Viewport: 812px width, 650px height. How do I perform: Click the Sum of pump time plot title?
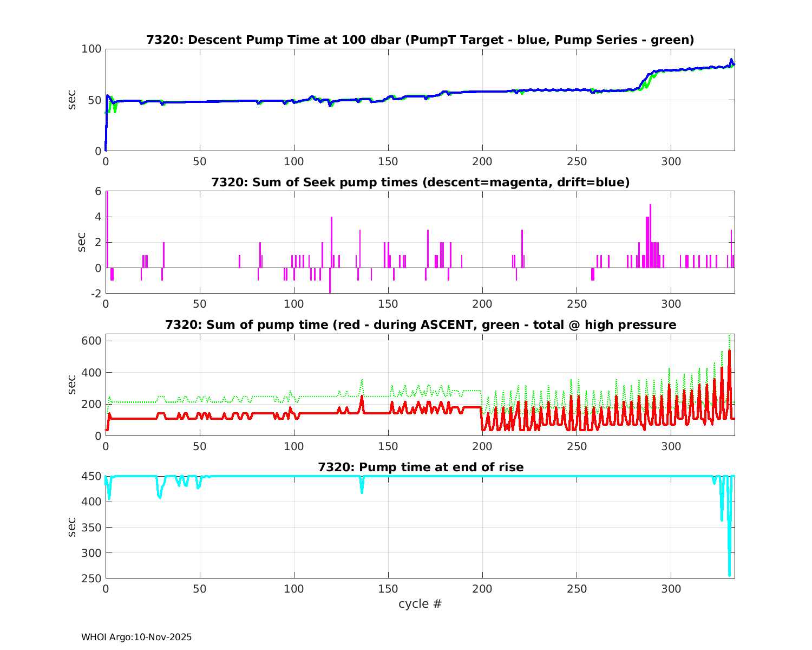[x=420, y=325]
